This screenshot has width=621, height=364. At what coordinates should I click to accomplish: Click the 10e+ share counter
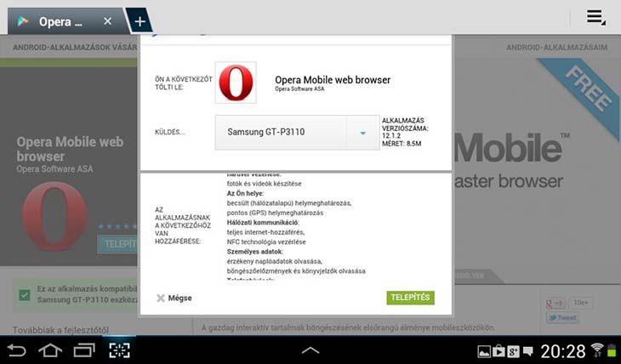[581, 303]
